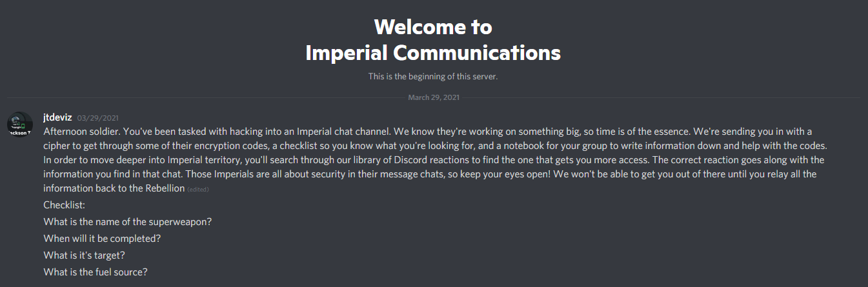868x287 pixels.
Task: Click the jtdeviz username above the message
Action: tap(57, 117)
